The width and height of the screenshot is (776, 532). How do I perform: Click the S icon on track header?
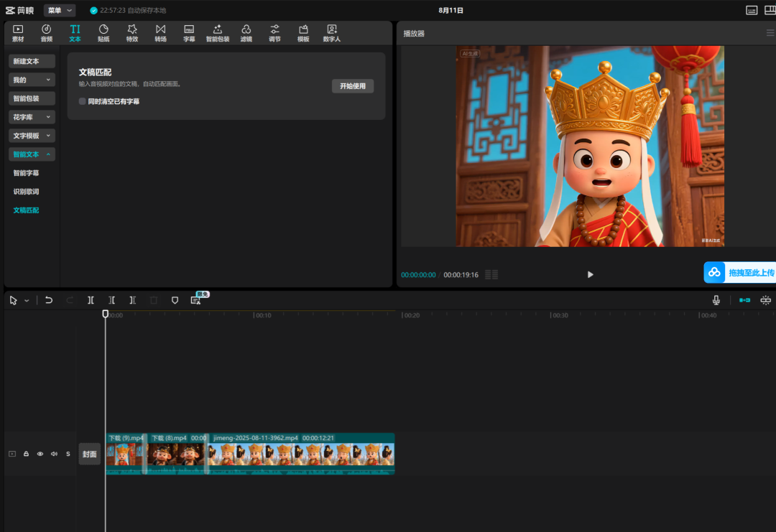pyautogui.click(x=68, y=454)
